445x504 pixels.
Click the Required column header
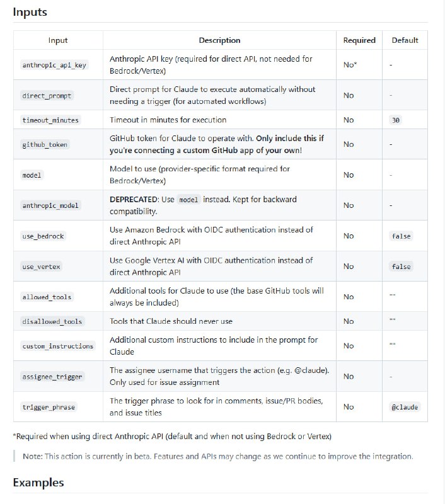point(359,40)
